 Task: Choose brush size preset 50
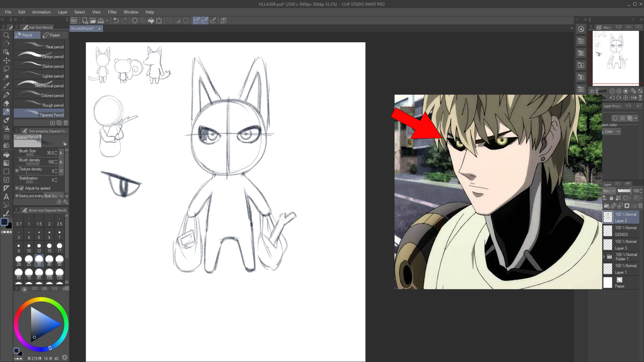(59, 260)
